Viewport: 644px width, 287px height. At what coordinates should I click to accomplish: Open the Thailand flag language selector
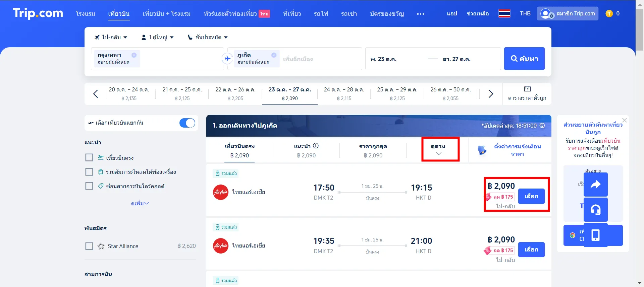(504, 13)
